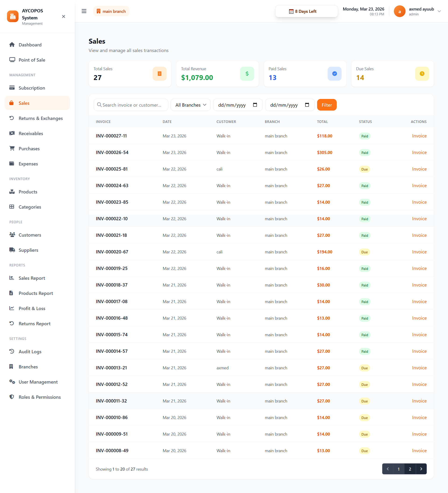Click the AYCOPOS cash register logo icon

13,16
